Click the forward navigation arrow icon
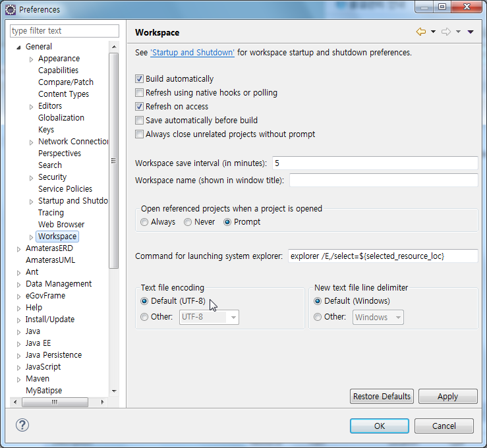Screen dimensions: 487x448 (446, 32)
